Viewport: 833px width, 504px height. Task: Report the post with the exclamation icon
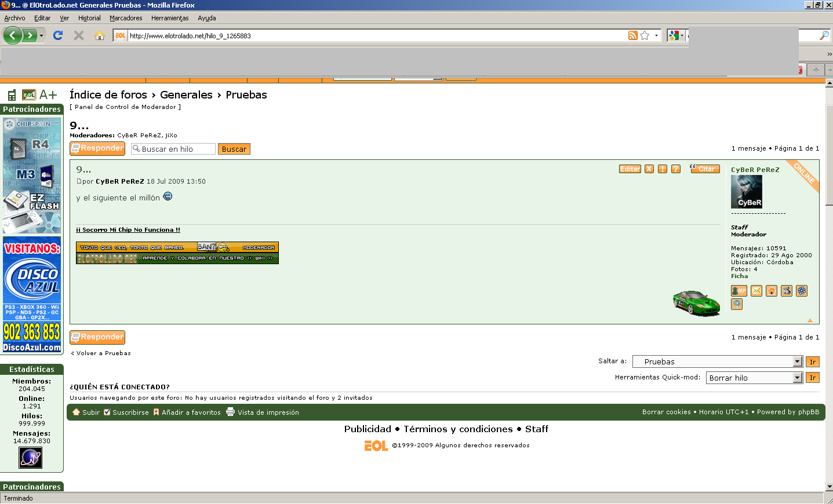coord(663,169)
